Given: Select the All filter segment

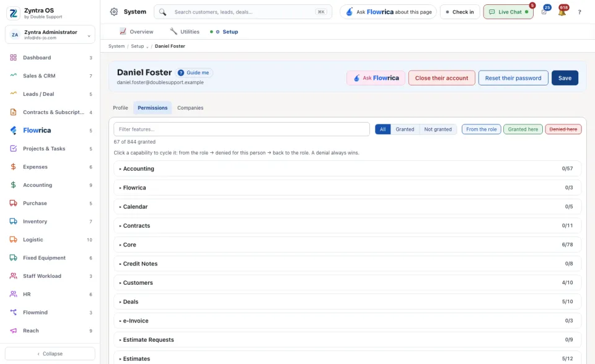Looking at the screenshot, I should tap(383, 129).
